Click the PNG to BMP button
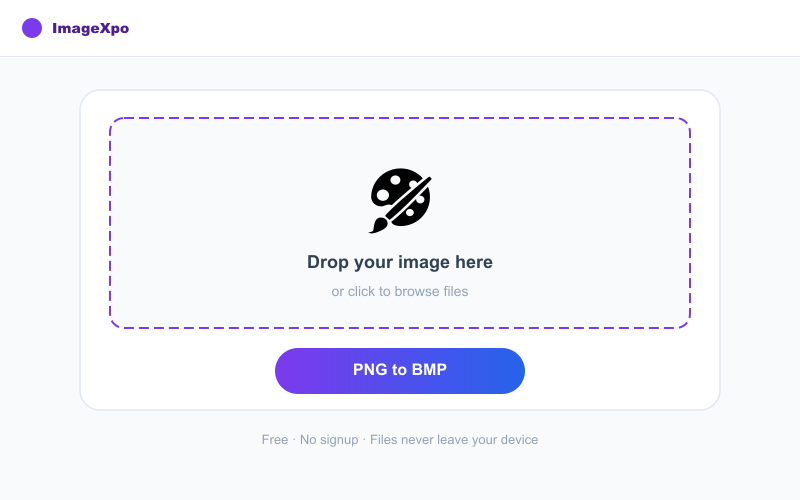The image size is (800, 500). pyautogui.click(x=399, y=371)
